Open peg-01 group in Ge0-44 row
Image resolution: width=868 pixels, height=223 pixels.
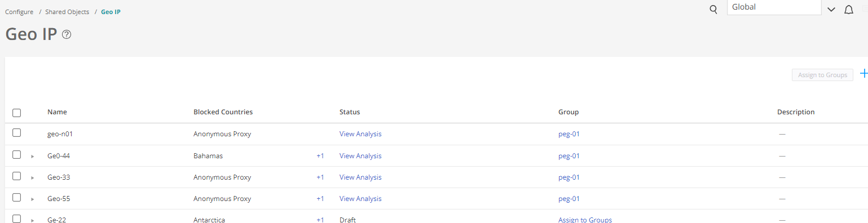coord(569,155)
